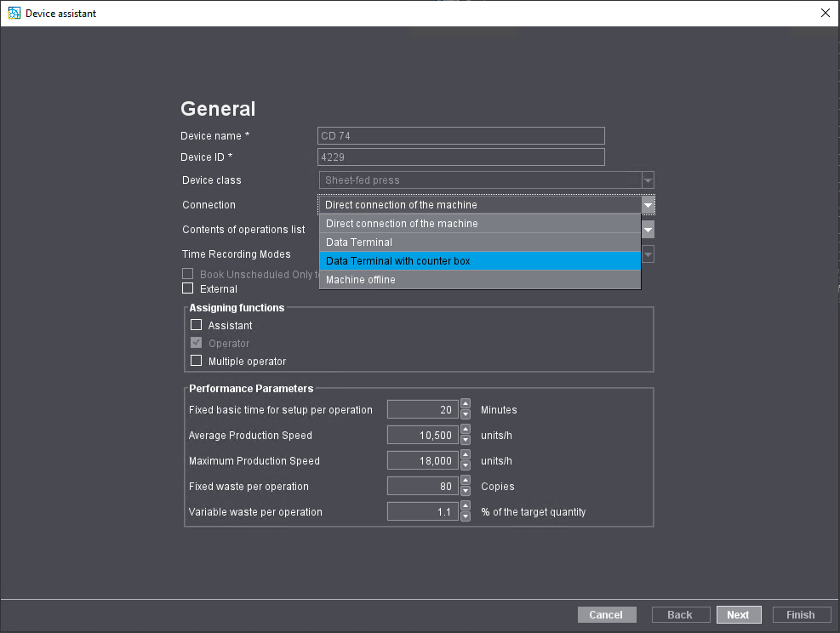Increase Average Production Speed with up arrow

tap(466, 431)
